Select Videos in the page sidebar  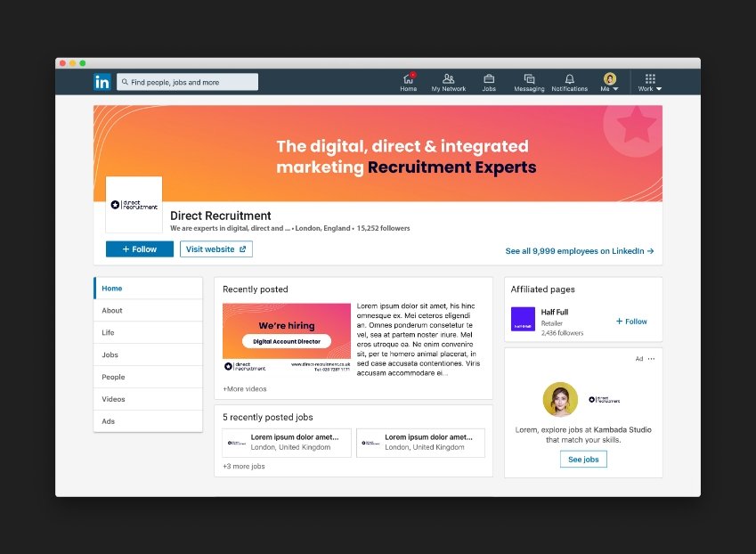(x=148, y=399)
